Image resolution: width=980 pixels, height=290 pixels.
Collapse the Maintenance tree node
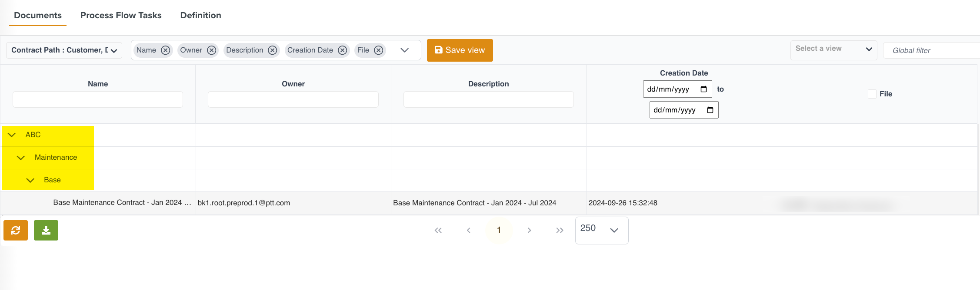coord(21,158)
